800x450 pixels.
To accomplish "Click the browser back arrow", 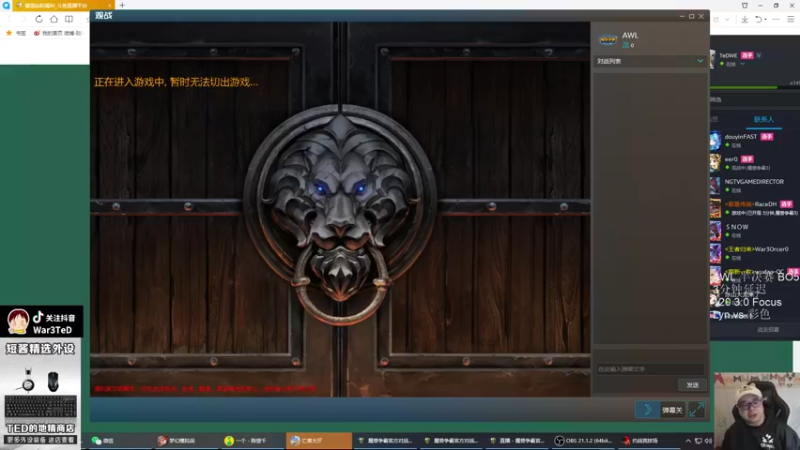I will click(9, 19).
